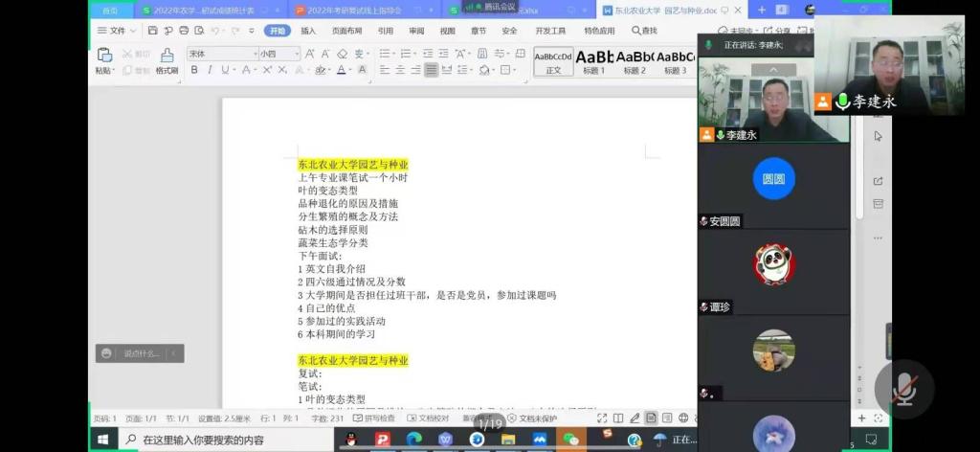Toggle bold formatting in the ribbon
This screenshot has height=452, width=980.
pos(194,70)
